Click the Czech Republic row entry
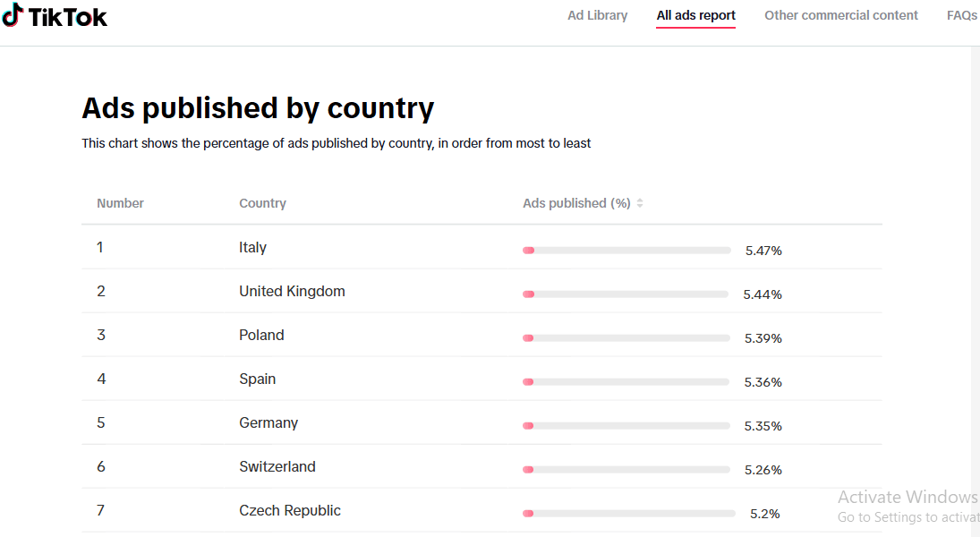This screenshot has width=980, height=537. click(290, 510)
